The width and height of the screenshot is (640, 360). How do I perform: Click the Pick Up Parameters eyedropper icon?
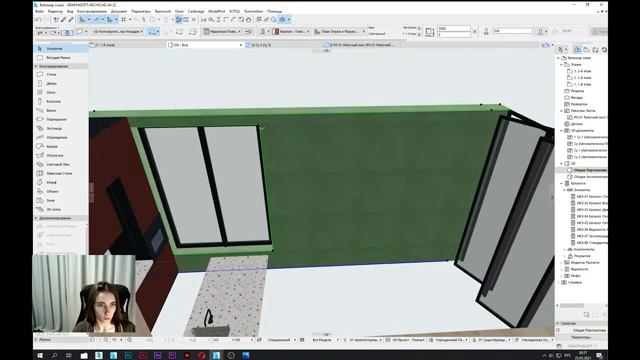tap(64, 20)
